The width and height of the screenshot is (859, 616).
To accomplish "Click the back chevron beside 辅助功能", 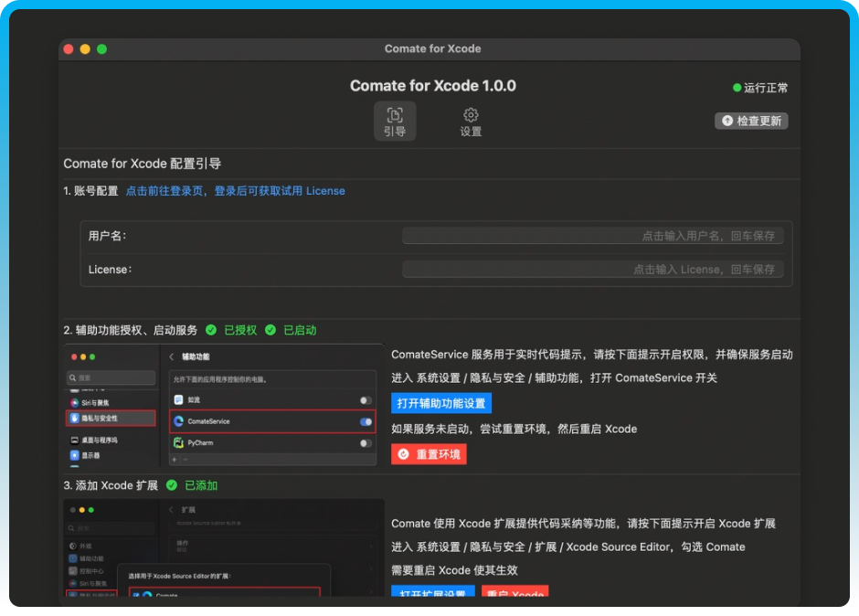I will [170, 355].
